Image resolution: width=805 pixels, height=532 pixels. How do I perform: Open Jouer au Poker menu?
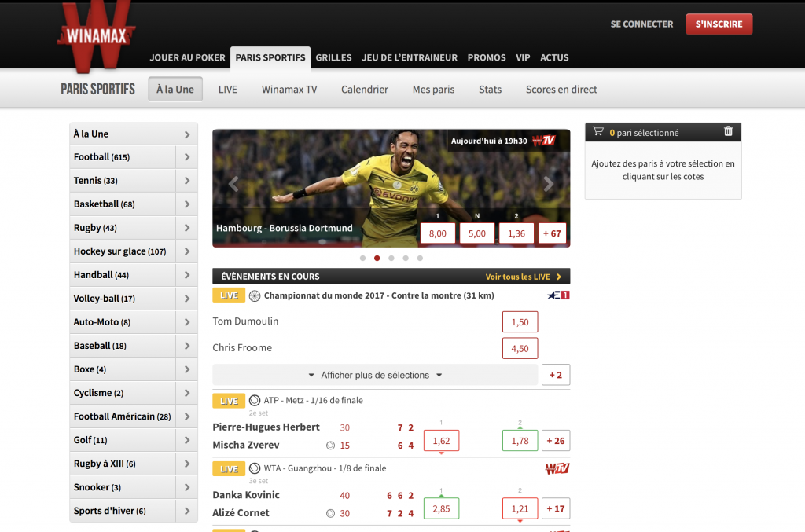[x=187, y=57]
